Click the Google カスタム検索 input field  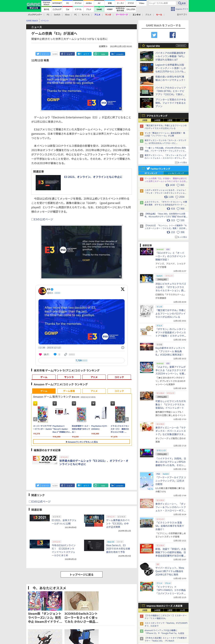coord(162,3)
